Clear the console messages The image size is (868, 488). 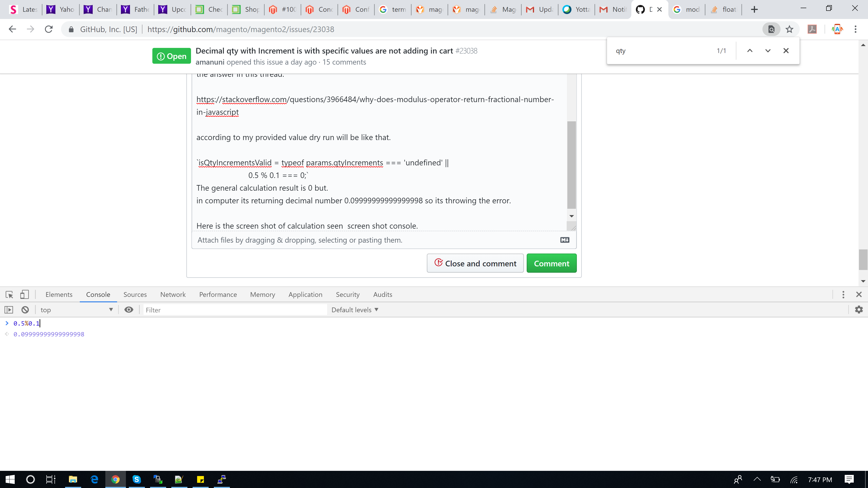click(25, 310)
